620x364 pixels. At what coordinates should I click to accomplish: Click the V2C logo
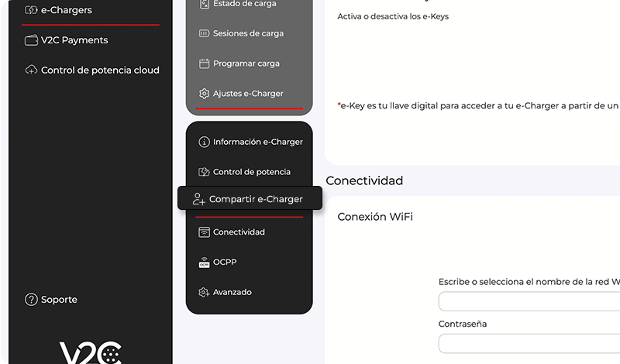click(90, 352)
